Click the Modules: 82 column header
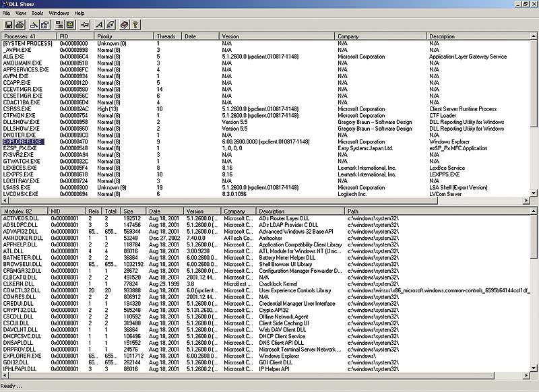 click(24, 211)
